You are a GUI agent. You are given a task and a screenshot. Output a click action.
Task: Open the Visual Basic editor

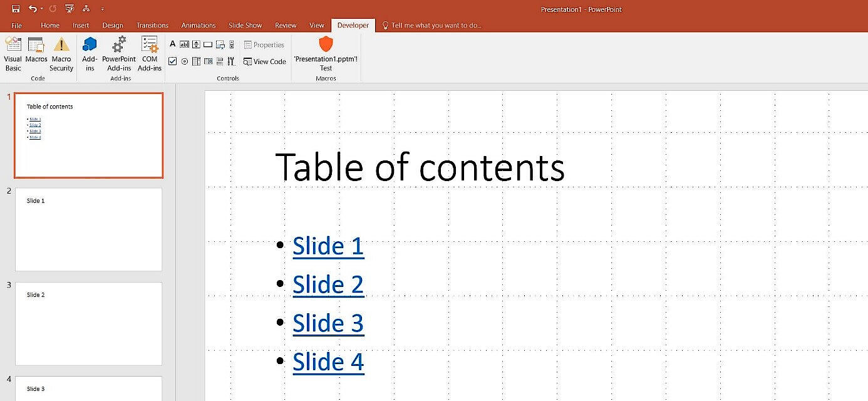pyautogui.click(x=13, y=54)
